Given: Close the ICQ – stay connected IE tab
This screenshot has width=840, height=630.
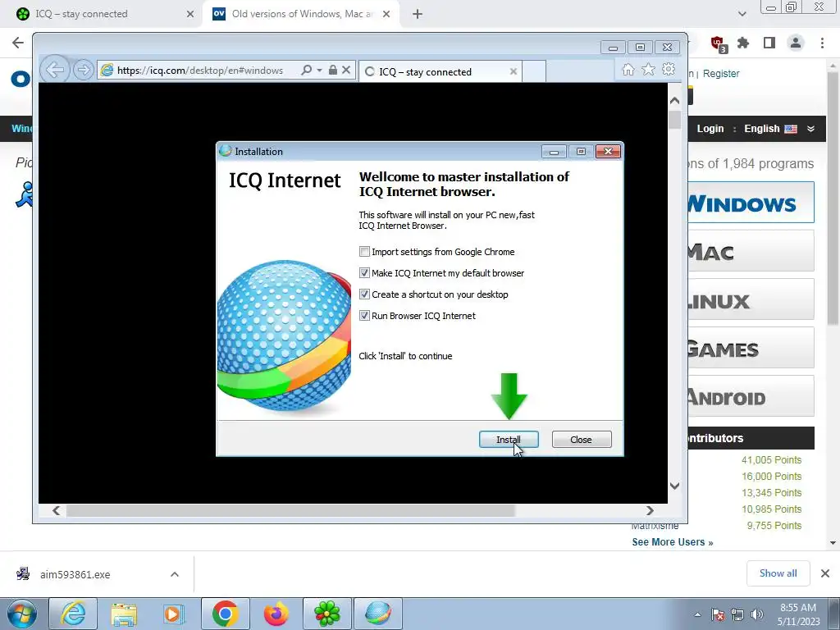Looking at the screenshot, I should (x=514, y=72).
